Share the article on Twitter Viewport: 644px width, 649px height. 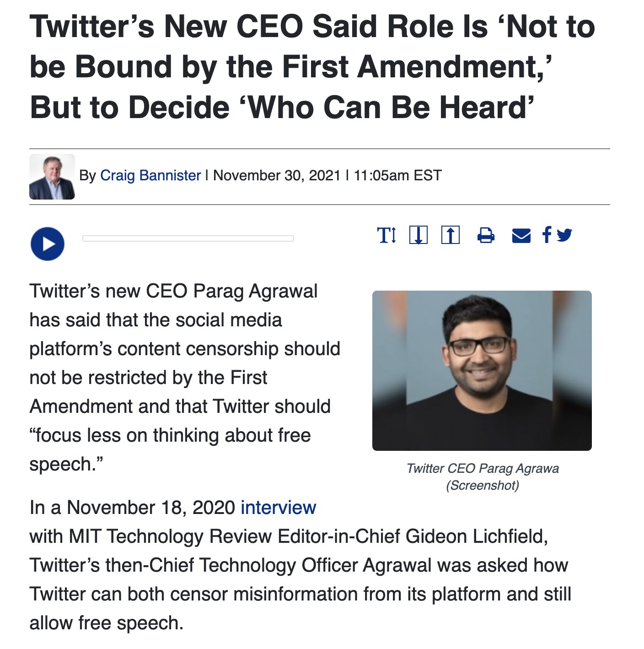[x=564, y=235]
